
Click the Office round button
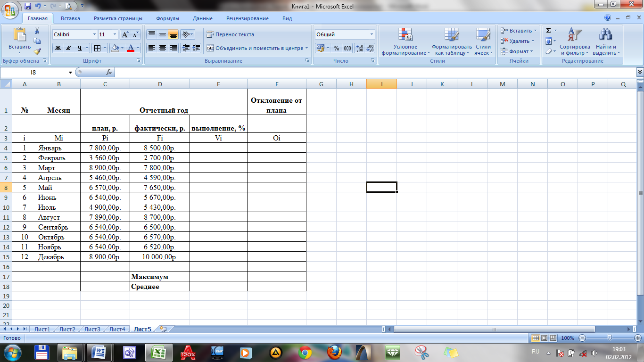pos(9,9)
